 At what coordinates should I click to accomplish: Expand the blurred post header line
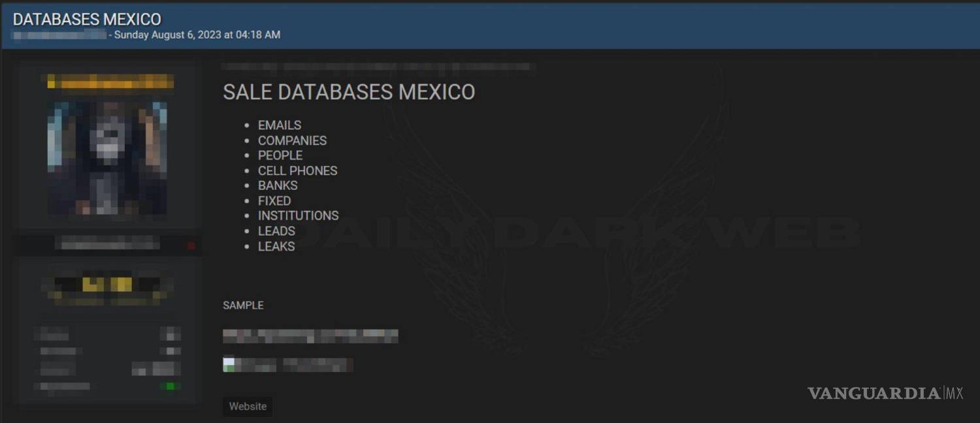click(379, 67)
